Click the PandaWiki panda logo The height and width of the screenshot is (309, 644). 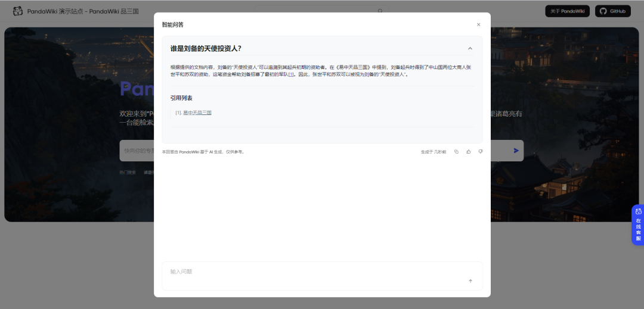(x=18, y=11)
